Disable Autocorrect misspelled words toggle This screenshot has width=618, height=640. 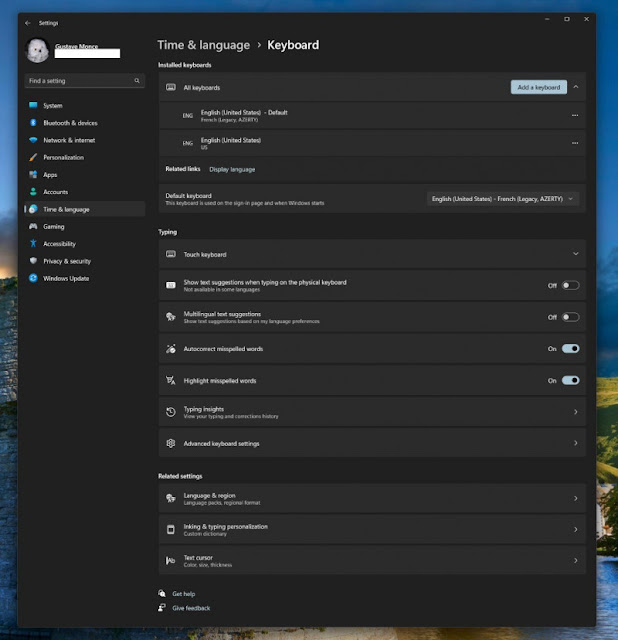coord(570,349)
